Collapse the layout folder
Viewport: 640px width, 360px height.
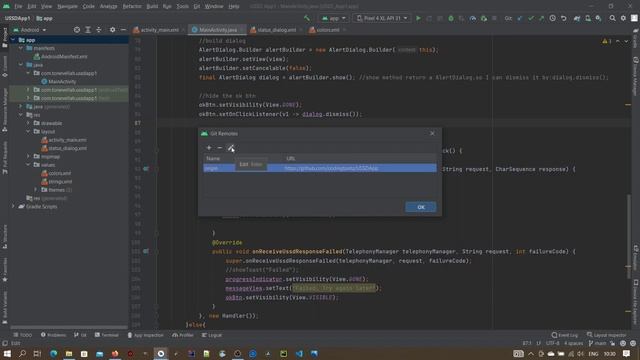pos(28,131)
